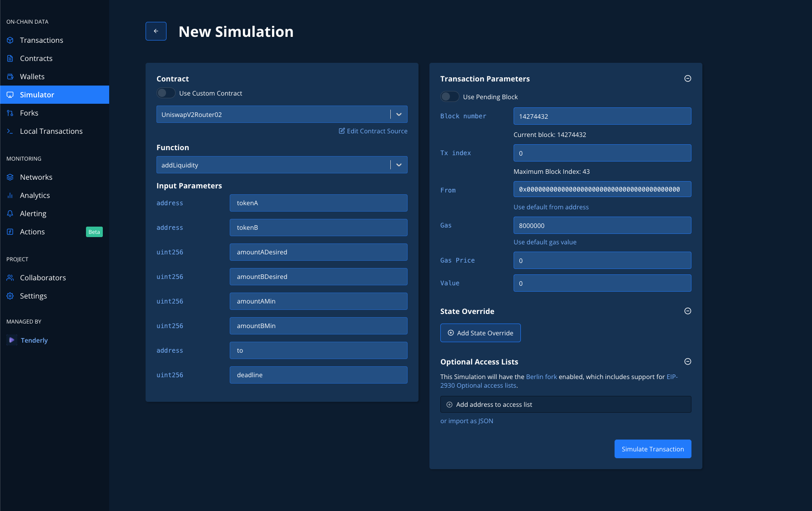This screenshot has height=511, width=812.
Task: Click the Collaborators people icon
Action: tap(10, 278)
